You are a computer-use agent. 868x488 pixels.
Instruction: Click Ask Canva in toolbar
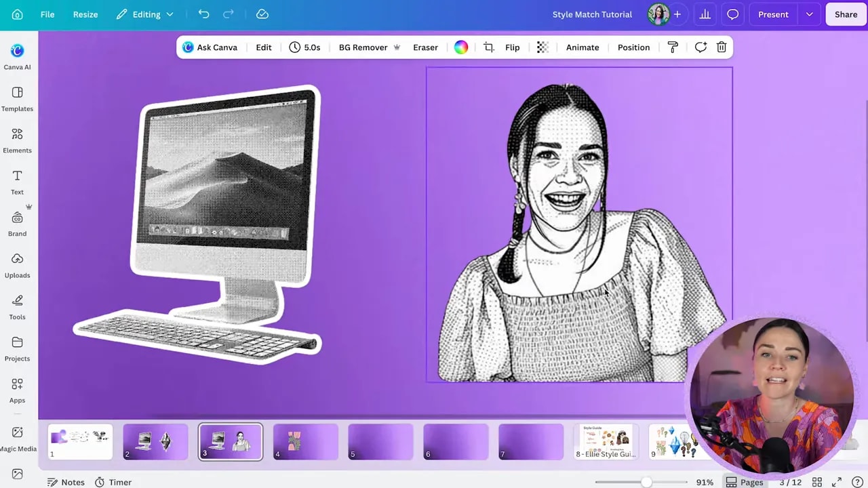[x=210, y=47]
